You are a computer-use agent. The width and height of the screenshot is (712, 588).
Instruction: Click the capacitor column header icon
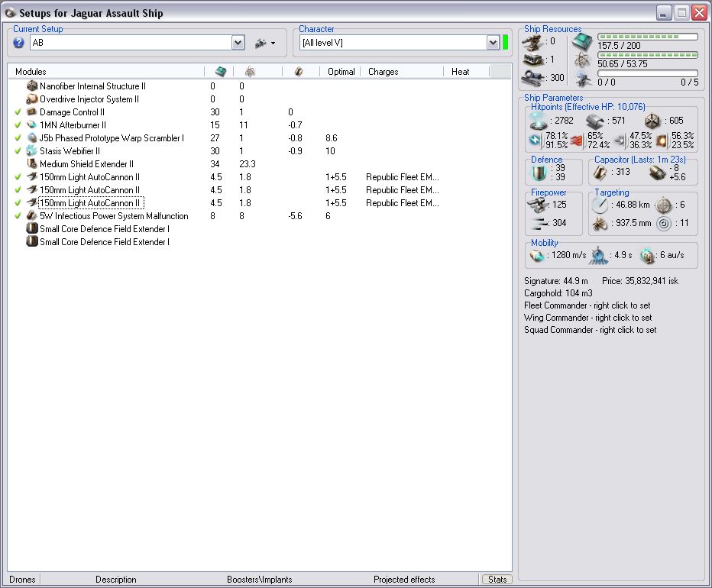tap(299, 71)
